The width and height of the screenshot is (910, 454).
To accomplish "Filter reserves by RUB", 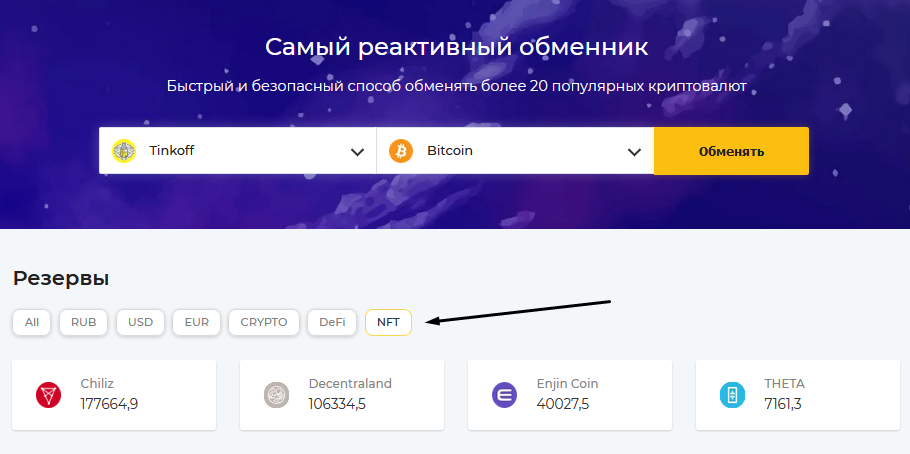I will point(84,322).
